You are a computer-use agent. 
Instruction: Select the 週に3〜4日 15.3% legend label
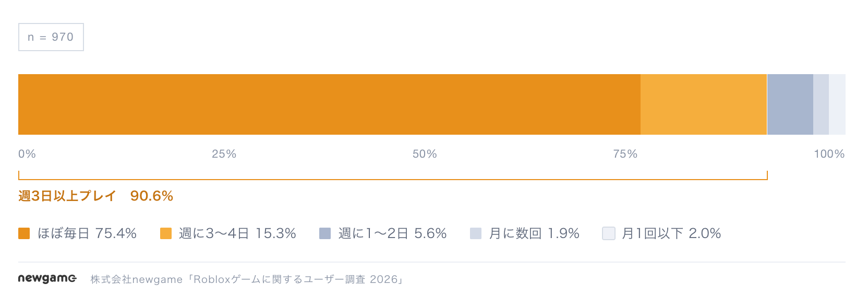pos(237,233)
